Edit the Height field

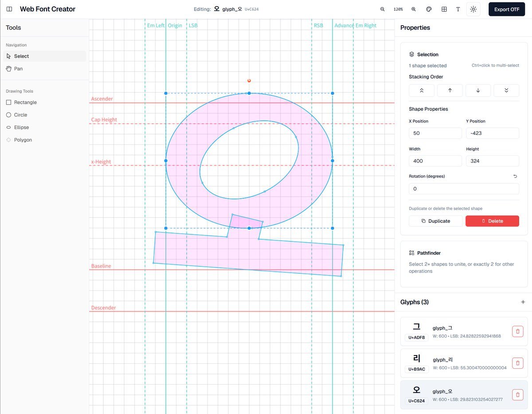pyautogui.click(x=493, y=161)
